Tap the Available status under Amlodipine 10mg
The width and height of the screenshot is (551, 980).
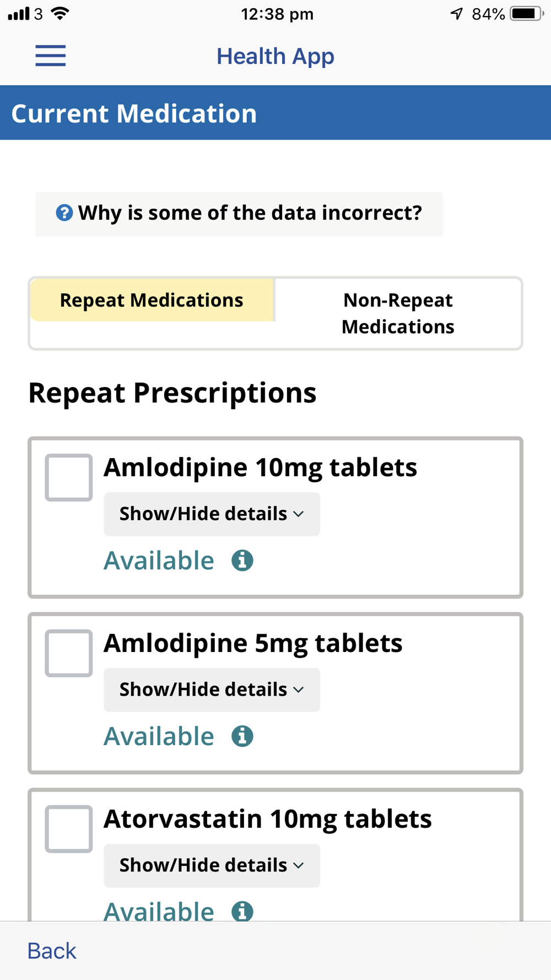click(x=159, y=561)
